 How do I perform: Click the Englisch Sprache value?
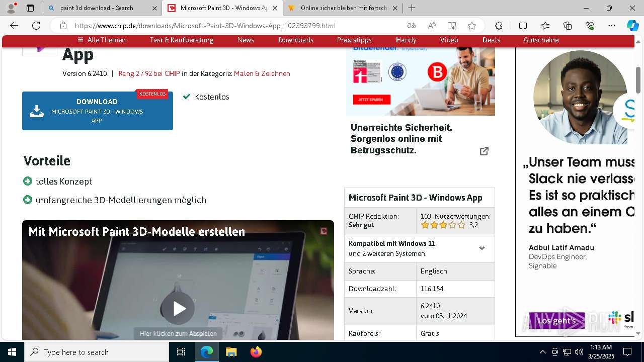(x=434, y=271)
